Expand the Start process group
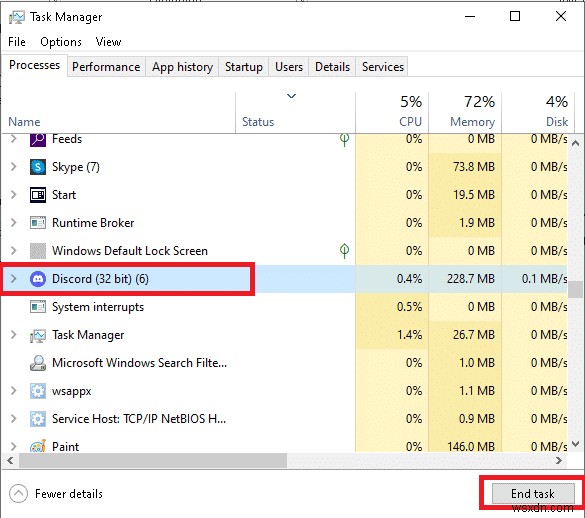Viewport: 585px width, 518px height. coord(14,194)
